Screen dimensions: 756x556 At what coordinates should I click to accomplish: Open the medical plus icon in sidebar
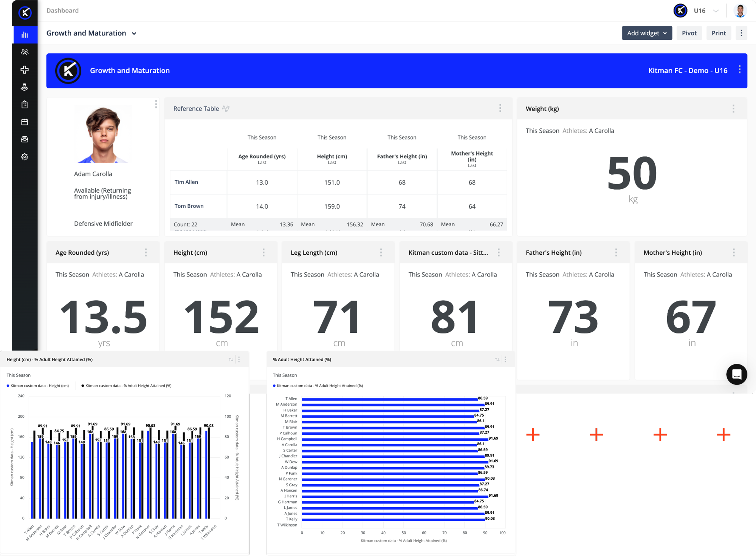24,69
